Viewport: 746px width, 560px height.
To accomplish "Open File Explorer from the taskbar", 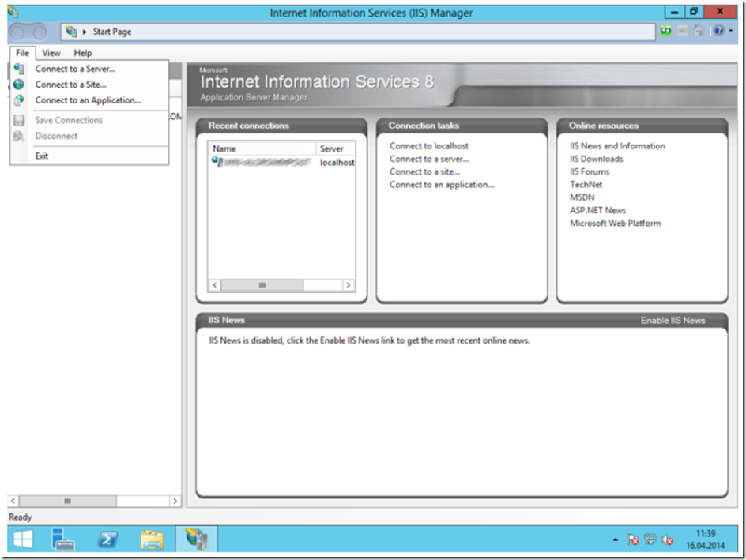I will click(x=152, y=539).
